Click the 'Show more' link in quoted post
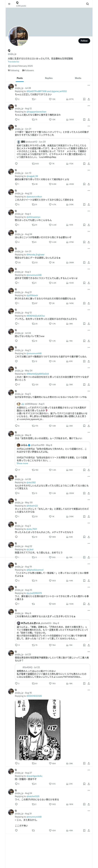The image size is (98, 868). tap(22, 463)
